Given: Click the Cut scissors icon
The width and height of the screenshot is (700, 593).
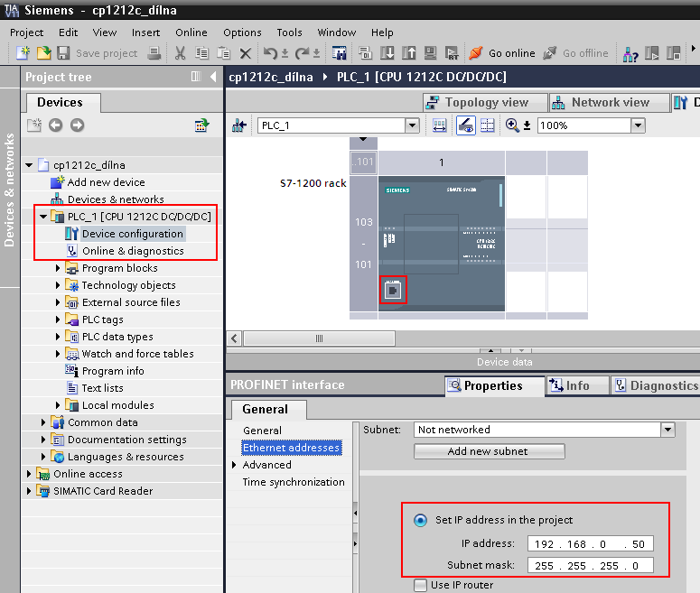Looking at the screenshot, I should coord(181,53).
